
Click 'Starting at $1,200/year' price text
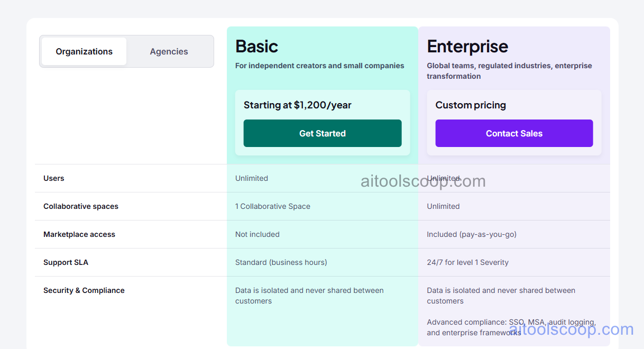click(298, 105)
